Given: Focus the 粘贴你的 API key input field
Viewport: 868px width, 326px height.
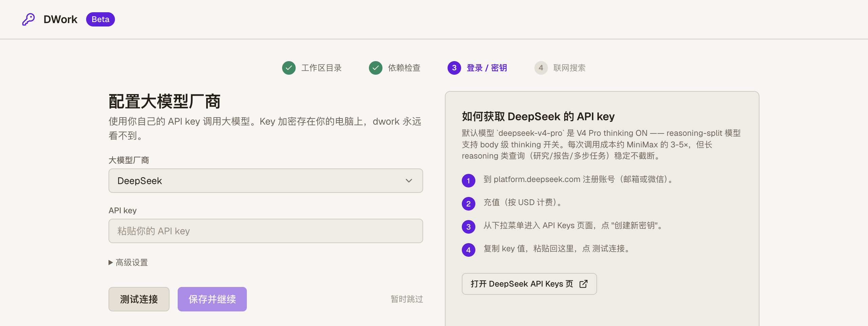Looking at the screenshot, I should (266, 231).
